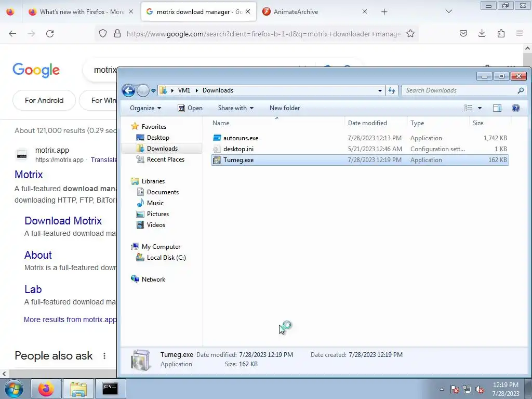Toggle the preview pane

(x=497, y=108)
